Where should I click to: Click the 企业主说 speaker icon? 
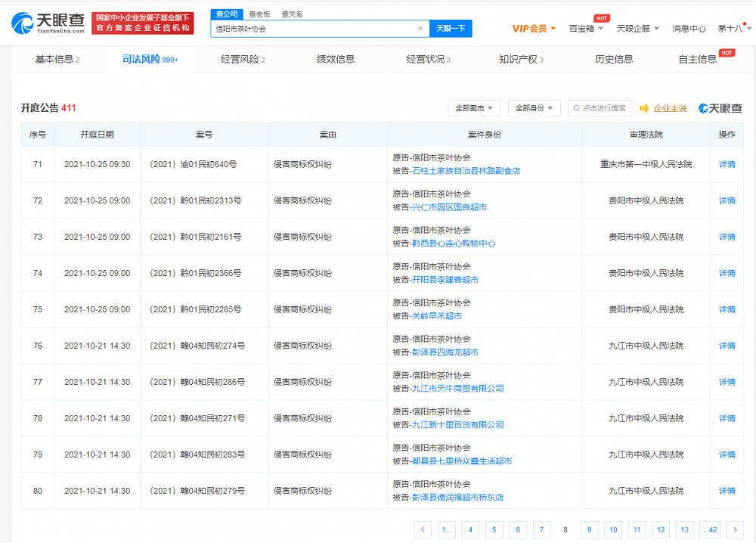[644, 108]
